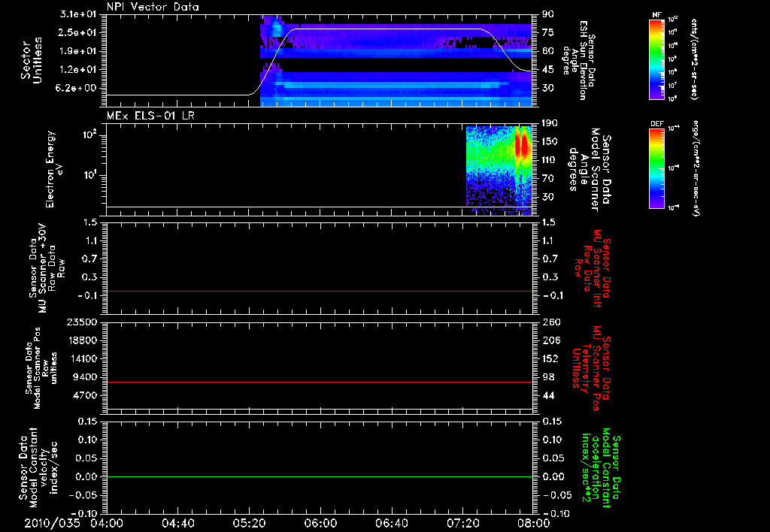Click the 'Sector Unitless' axis title
This screenshot has height=532, width=770.
point(32,60)
